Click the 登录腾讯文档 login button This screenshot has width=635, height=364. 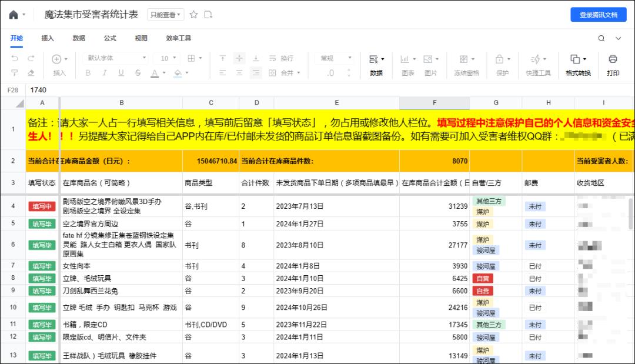coord(598,15)
